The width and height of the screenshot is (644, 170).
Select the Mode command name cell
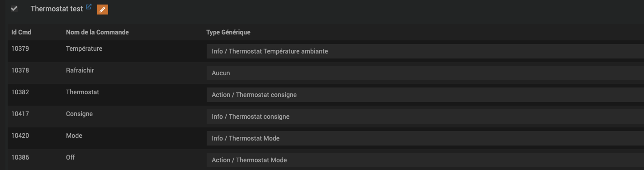(74, 136)
